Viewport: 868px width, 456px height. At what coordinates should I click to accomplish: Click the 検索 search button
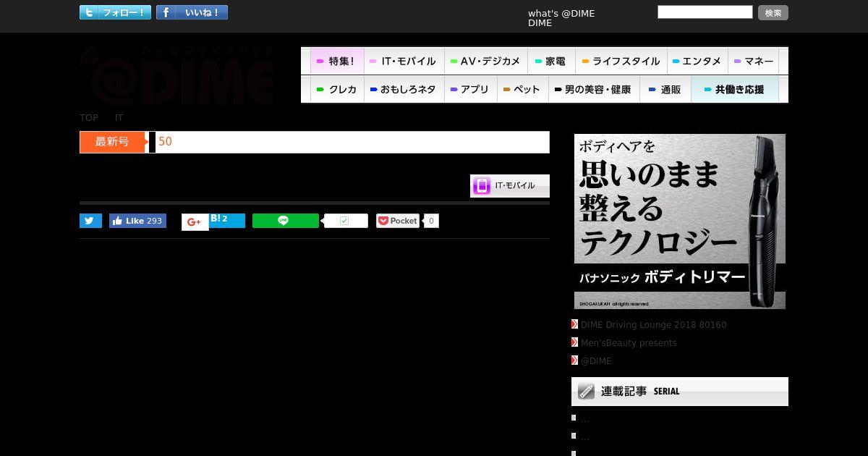coord(773,12)
